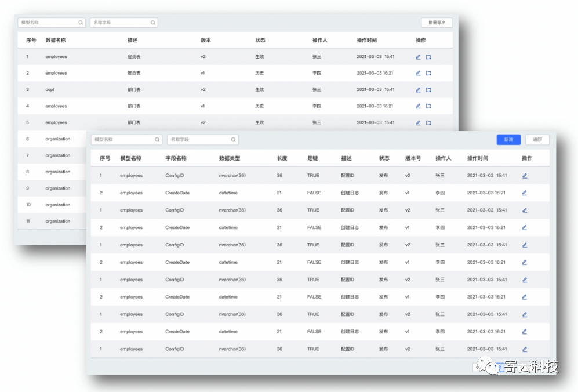Select row 9 organization in back window

pos(52,188)
